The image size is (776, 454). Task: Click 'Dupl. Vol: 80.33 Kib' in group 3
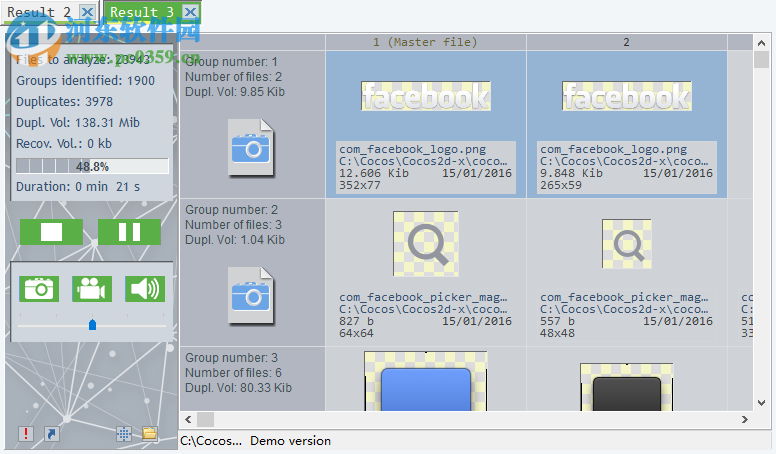tap(239, 388)
